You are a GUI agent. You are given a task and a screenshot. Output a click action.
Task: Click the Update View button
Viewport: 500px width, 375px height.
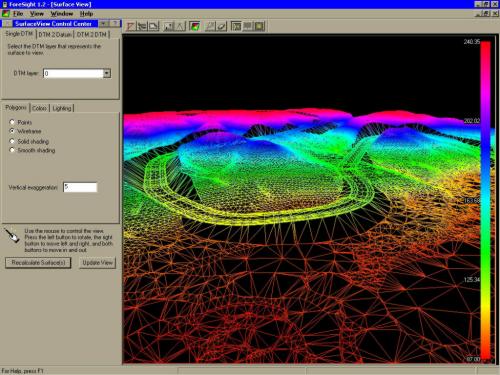97,263
